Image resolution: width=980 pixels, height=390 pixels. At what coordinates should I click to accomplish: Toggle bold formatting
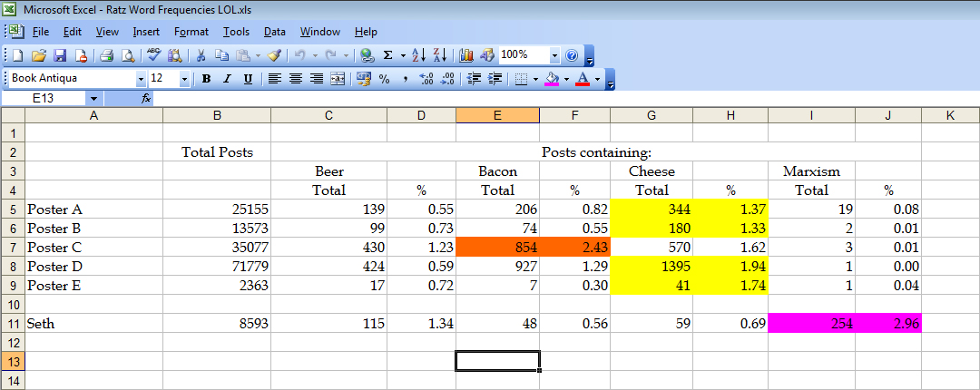click(206, 79)
